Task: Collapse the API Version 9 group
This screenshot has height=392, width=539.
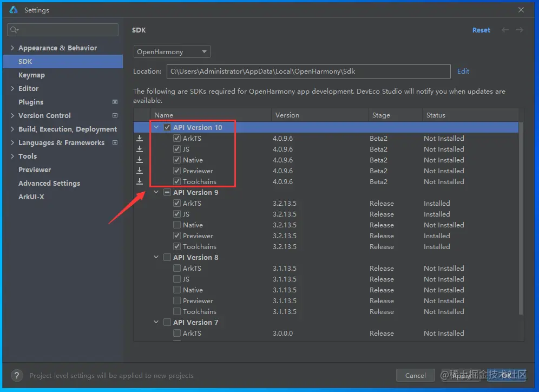Action: point(156,192)
